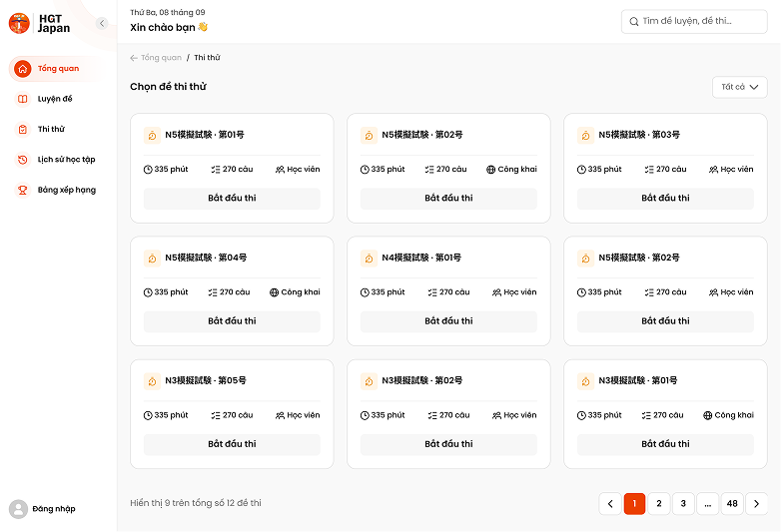
Task: Start the N3 第02号 exam
Action: 448,444
